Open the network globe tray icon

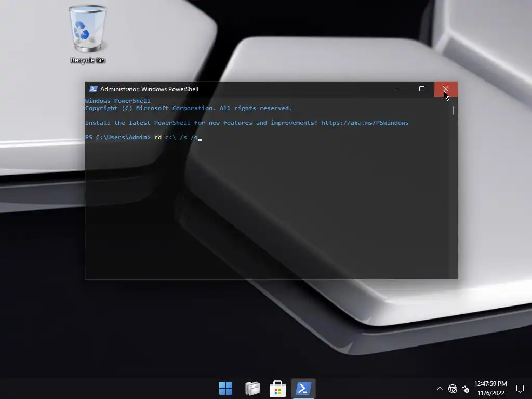pyautogui.click(x=453, y=389)
